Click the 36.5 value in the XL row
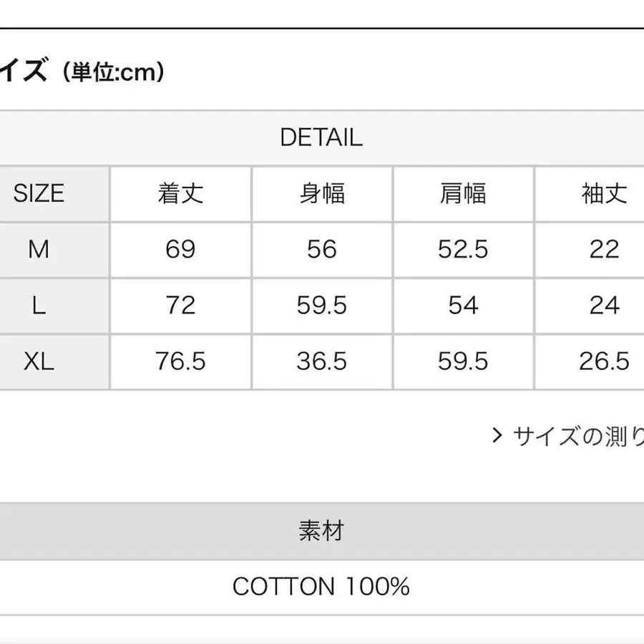Image resolution: width=644 pixels, height=644 pixels. coord(322,361)
